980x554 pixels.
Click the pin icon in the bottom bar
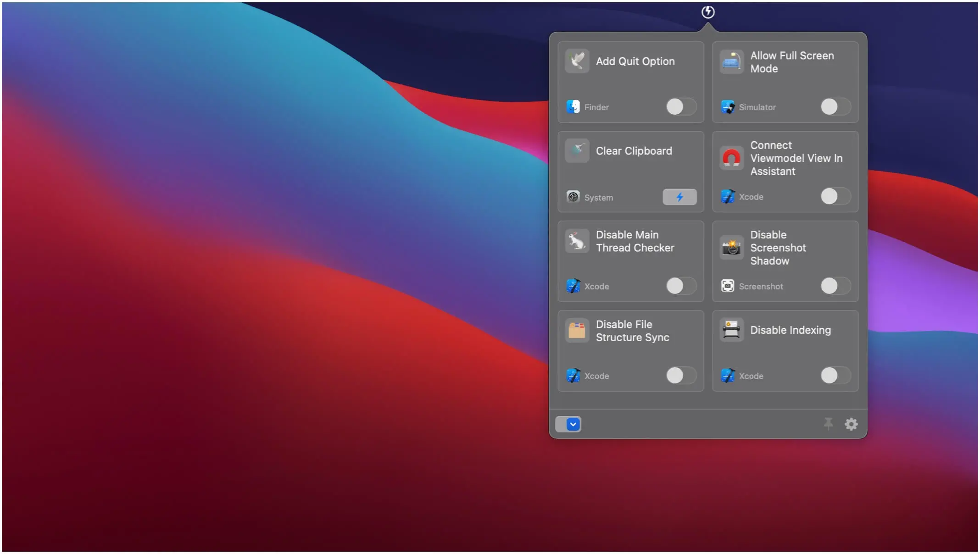click(x=828, y=424)
